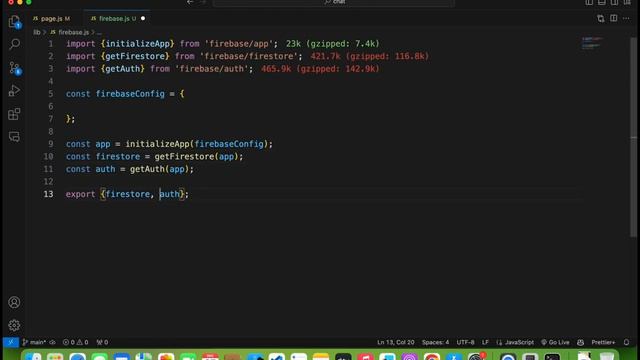Click the 23k import cost annotation
The width and height of the screenshot is (640, 360).
click(x=332, y=44)
